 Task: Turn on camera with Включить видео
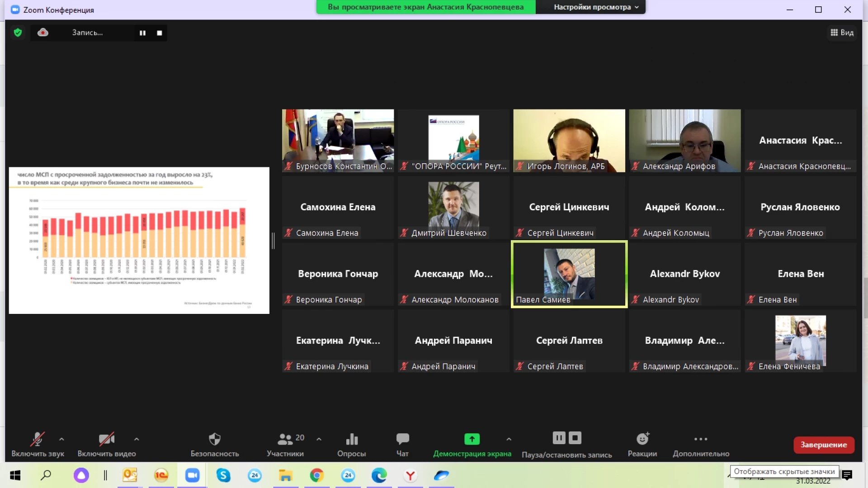point(107,445)
